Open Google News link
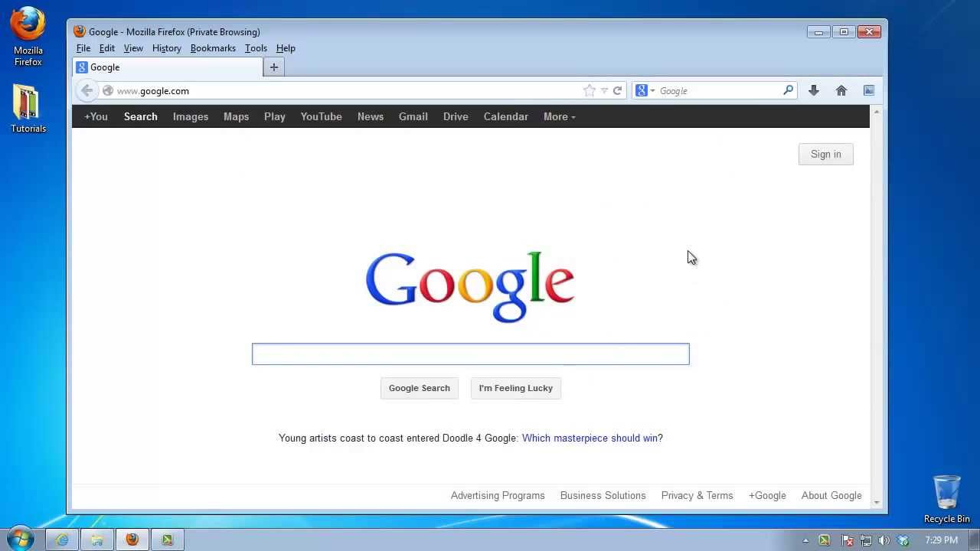980x551 pixels. [371, 116]
